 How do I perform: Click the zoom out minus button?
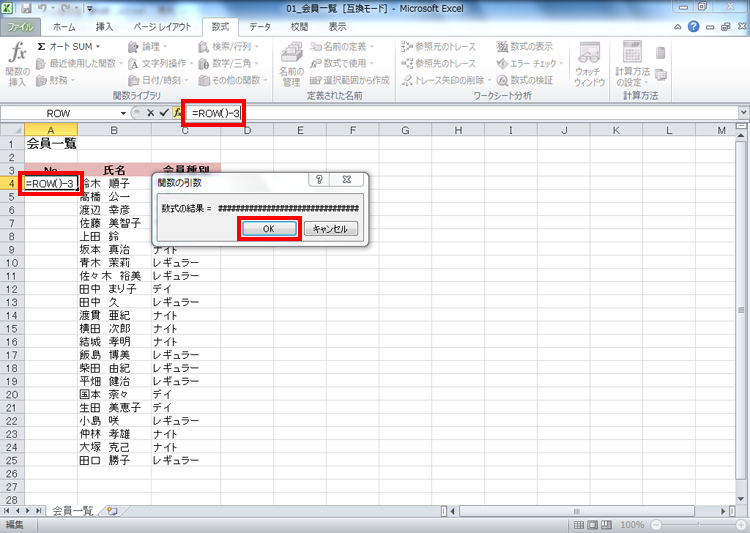tap(656, 525)
